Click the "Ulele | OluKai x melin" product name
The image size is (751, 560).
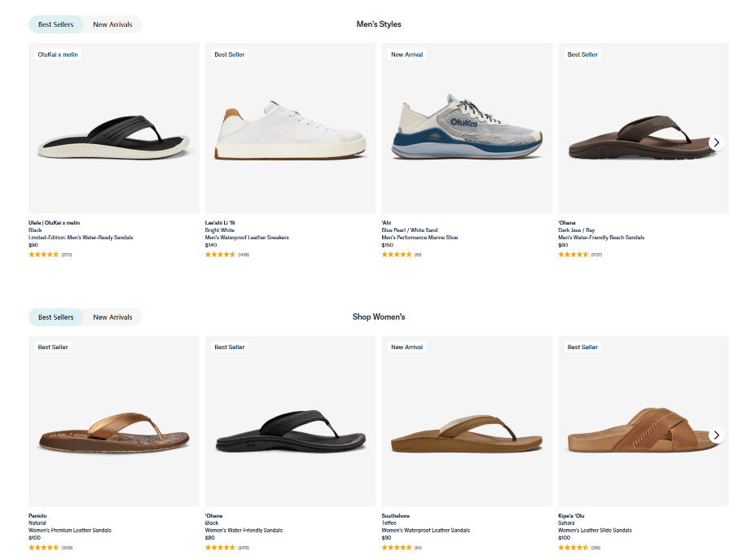[x=54, y=222]
